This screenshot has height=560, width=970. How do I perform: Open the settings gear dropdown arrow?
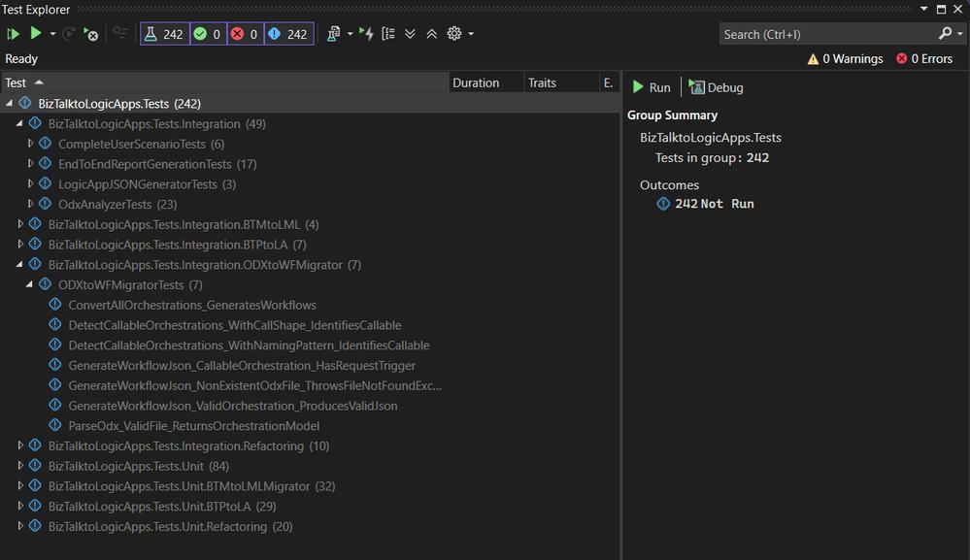pyautogui.click(x=471, y=34)
